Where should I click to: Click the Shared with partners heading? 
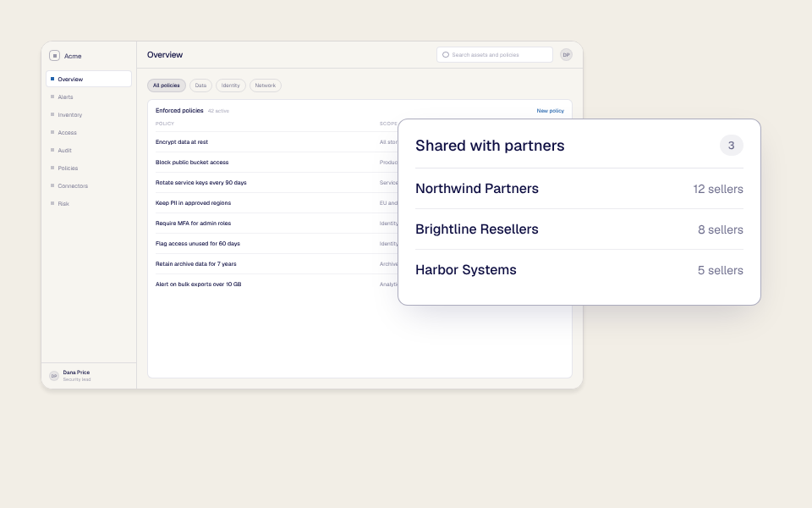point(490,146)
